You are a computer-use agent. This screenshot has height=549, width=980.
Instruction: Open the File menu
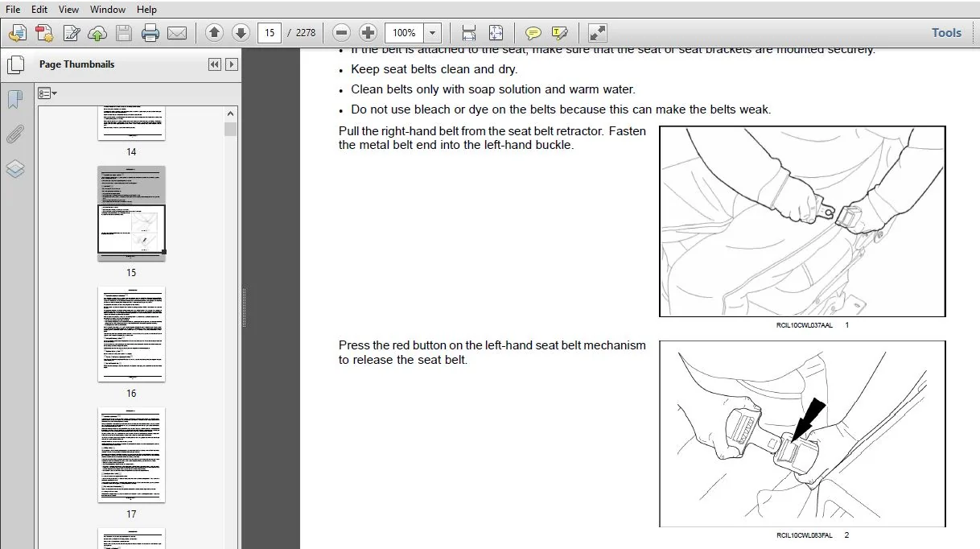point(13,10)
